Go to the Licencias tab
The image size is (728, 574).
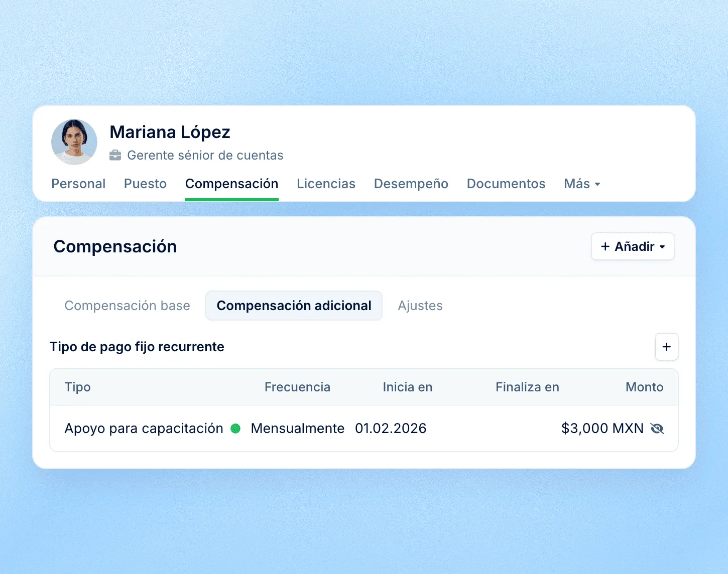point(326,184)
